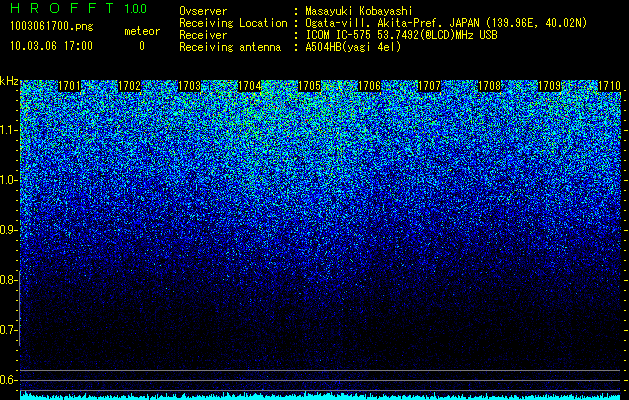Click the HROFFT 1.0.0 title text
Viewport: 629px width, 400px height.
pyautogui.click(x=79, y=8)
